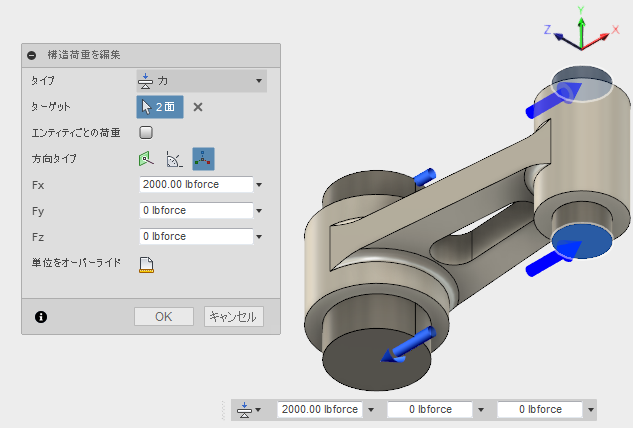633x428 pixels.
Task: Collapse the 構造荷重を編集 dialog with minus icon
Action: click(x=31, y=55)
